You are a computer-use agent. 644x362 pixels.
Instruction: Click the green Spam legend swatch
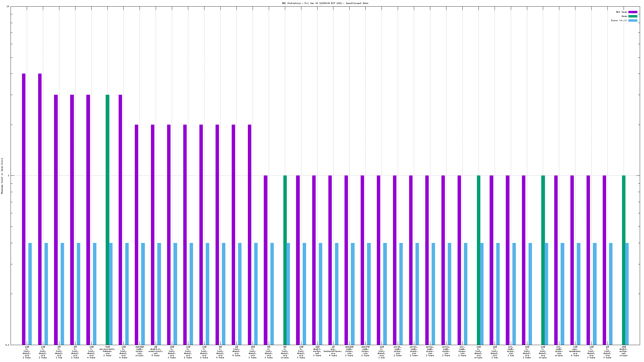(633, 16)
